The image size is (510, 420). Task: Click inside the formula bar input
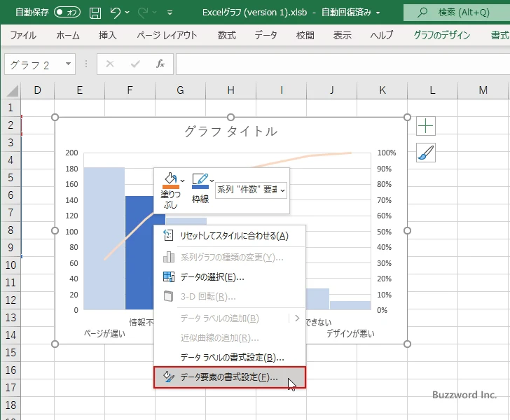[x=343, y=64]
